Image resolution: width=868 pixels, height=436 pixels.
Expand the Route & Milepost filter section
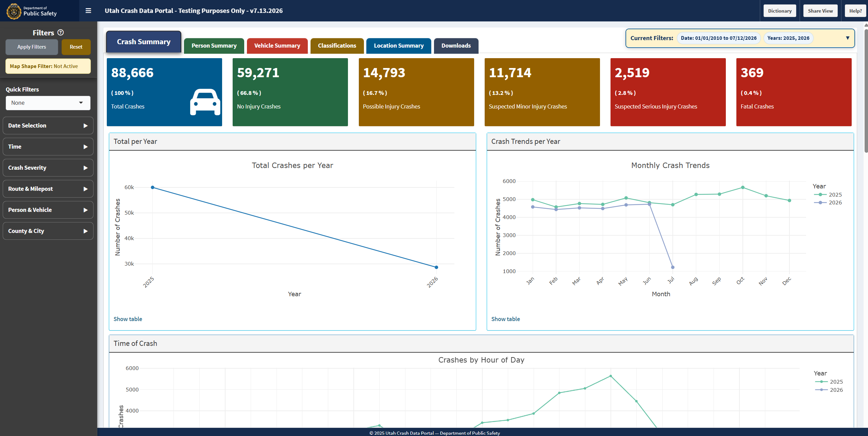48,189
